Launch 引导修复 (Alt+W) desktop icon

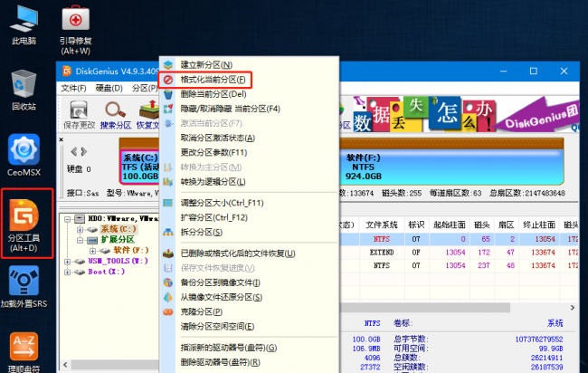[x=75, y=30]
